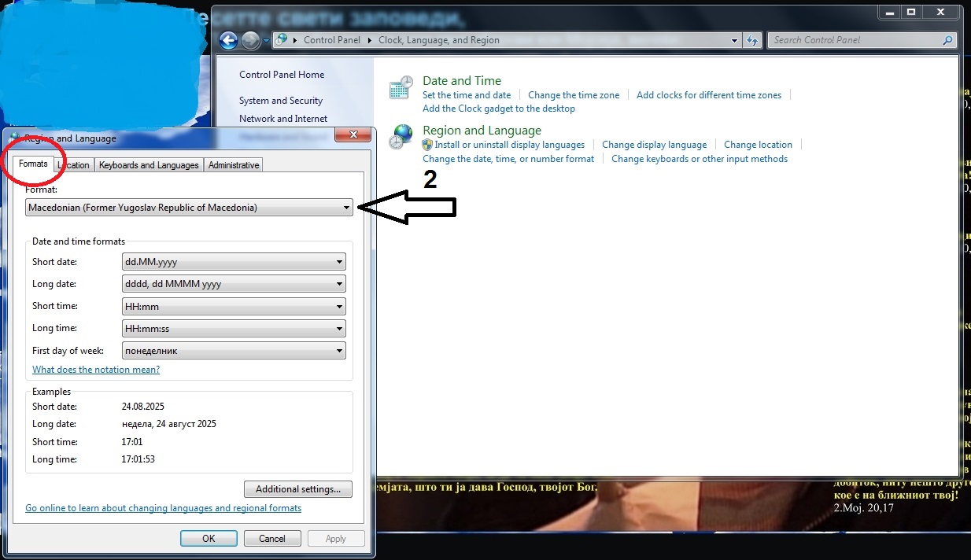Image resolution: width=971 pixels, height=560 pixels.
Task: Click the back arrow navigation button
Action: point(229,40)
